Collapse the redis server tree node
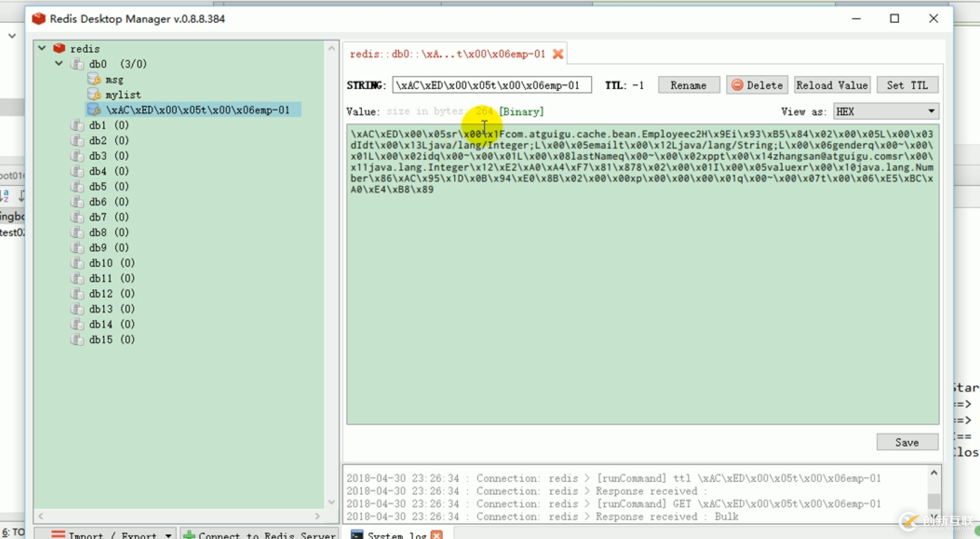 pyautogui.click(x=42, y=48)
